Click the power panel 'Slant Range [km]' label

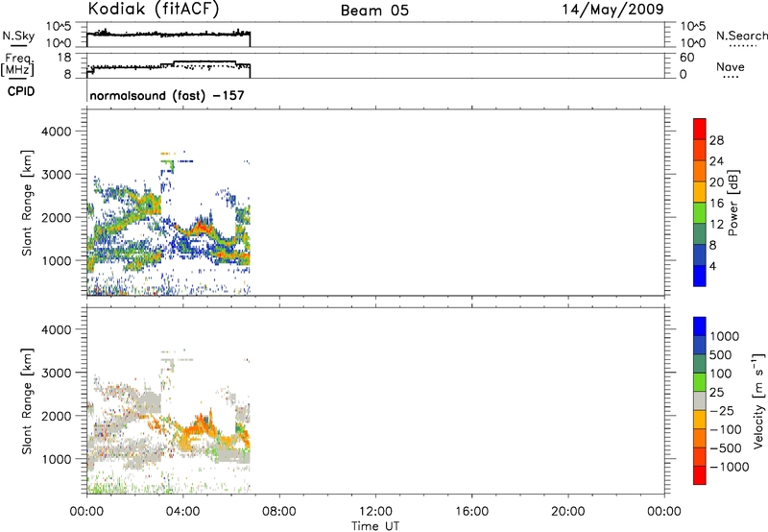click(x=27, y=203)
